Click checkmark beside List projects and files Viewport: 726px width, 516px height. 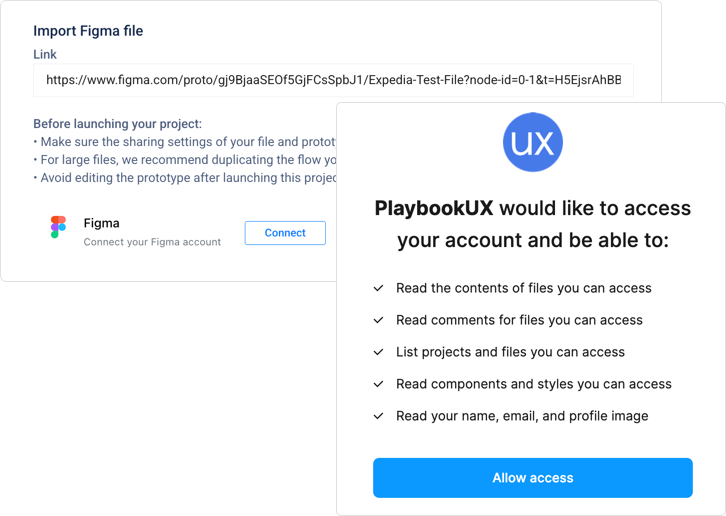pyautogui.click(x=379, y=352)
